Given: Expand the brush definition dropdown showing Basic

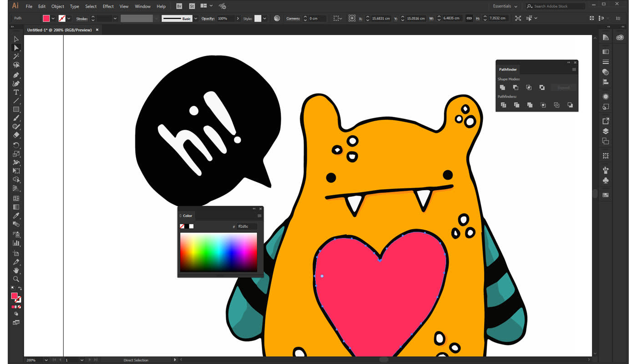Looking at the screenshot, I should click(x=195, y=18).
